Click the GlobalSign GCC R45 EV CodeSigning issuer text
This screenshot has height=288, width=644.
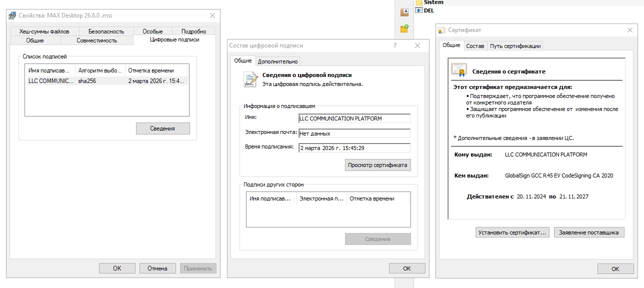[x=559, y=175]
